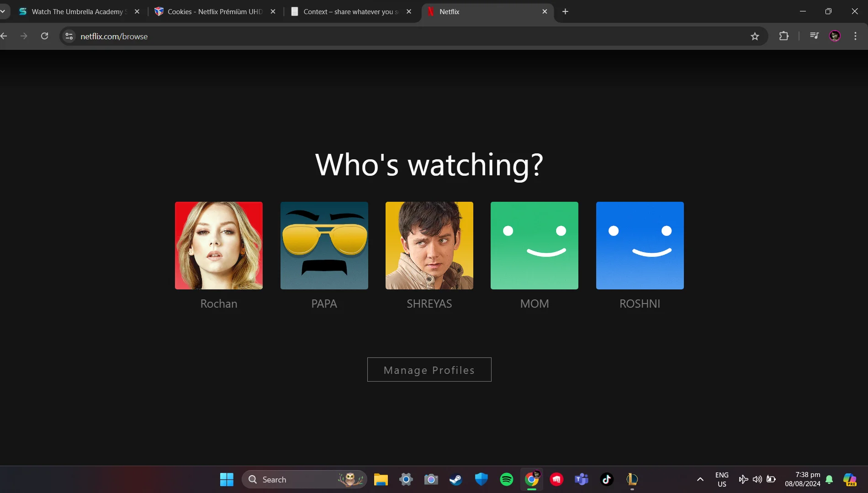This screenshot has width=868, height=493.
Task: Close the Context share whatever tab
Action: (409, 11)
